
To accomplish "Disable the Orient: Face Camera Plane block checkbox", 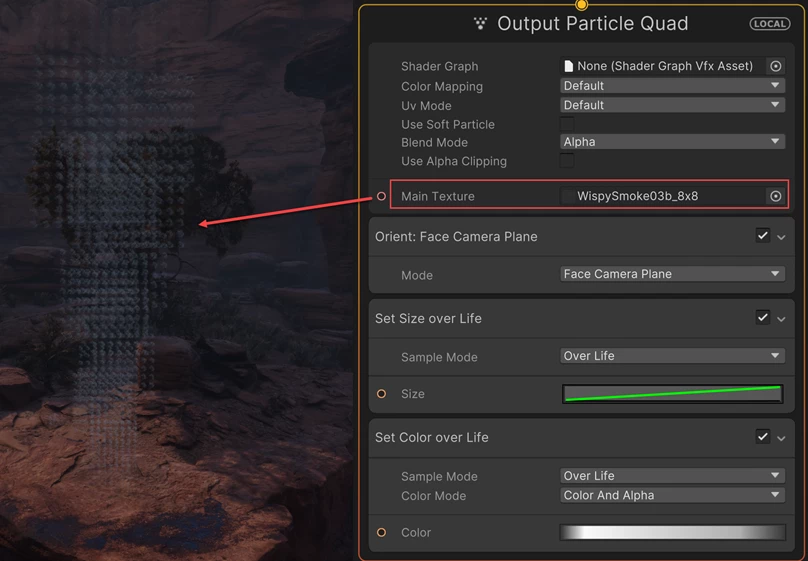I will (763, 236).
